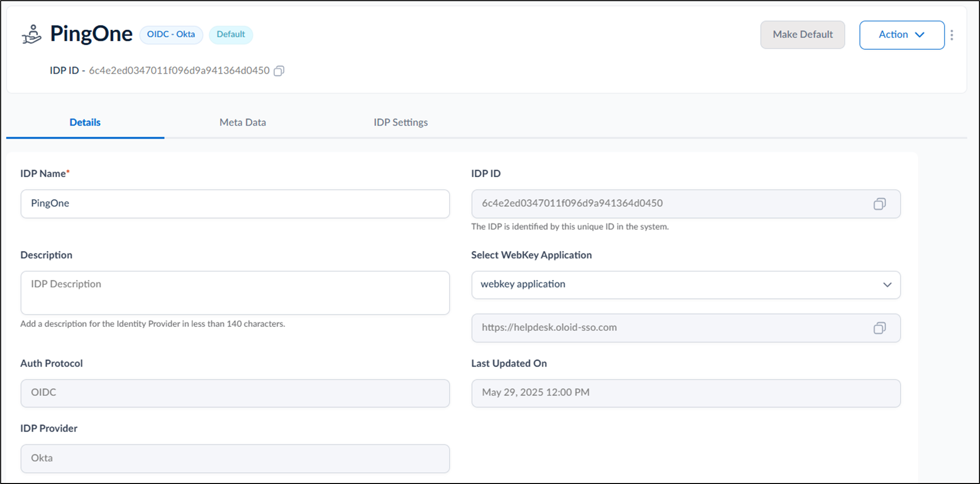Go to the IDP Settings tab

(401, 122)
